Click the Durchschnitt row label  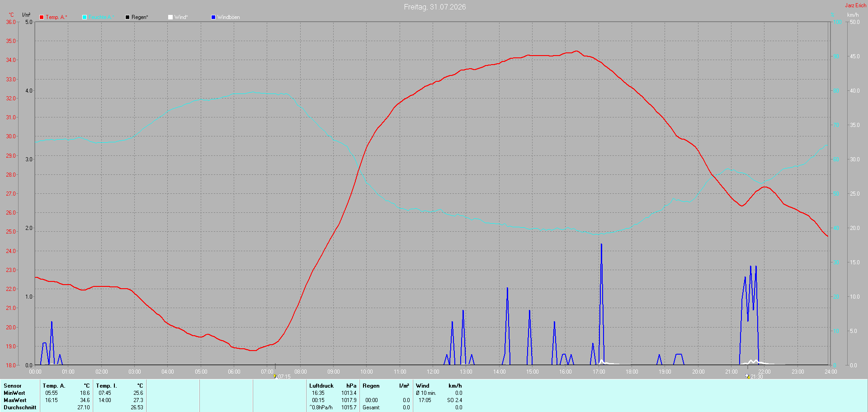coord(20,407)
